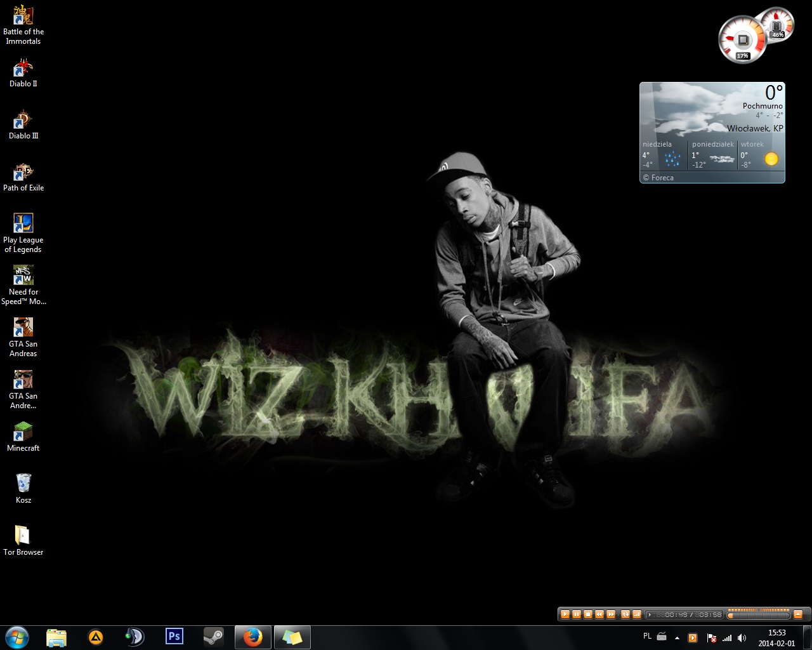Pause playback in the mini player
The width and height of the screenshot is (812, 650).
(577, 614)
